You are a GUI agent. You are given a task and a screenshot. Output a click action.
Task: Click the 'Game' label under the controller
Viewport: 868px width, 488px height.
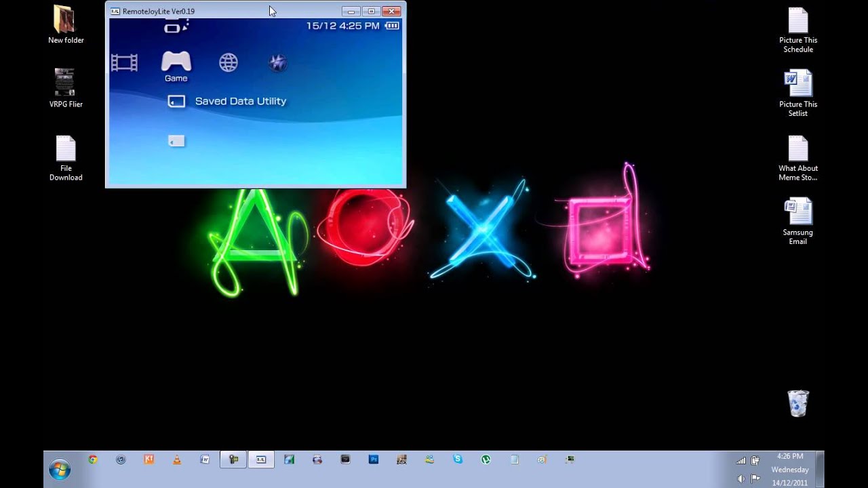(176, 79)
